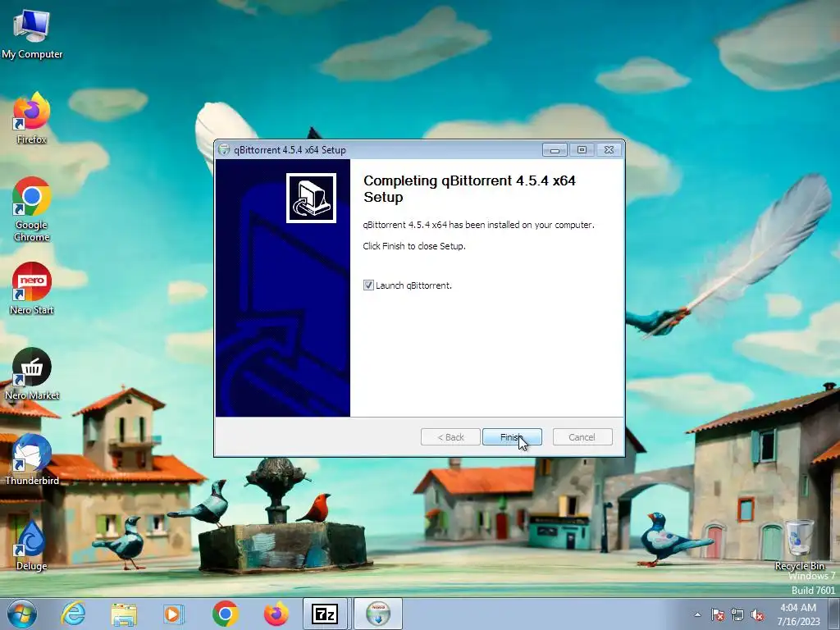
Task: Open the network status tray icon
Action: (737, 614)
